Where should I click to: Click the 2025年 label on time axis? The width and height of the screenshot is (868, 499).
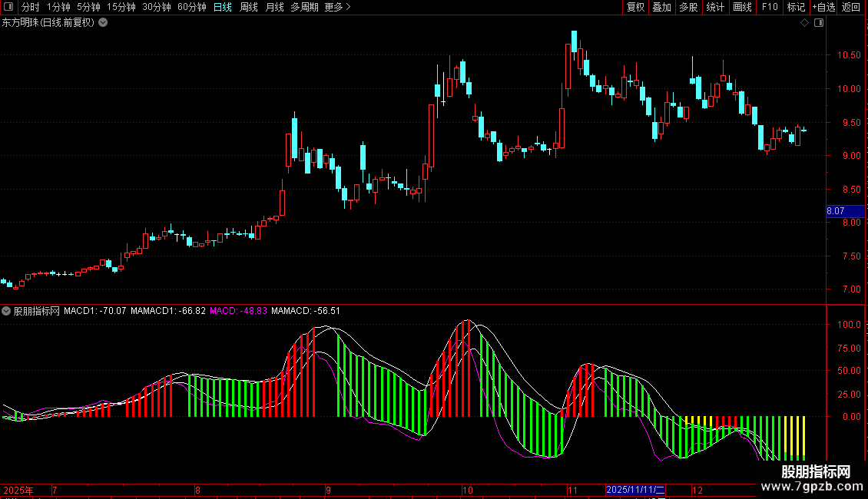coord(18,490)
